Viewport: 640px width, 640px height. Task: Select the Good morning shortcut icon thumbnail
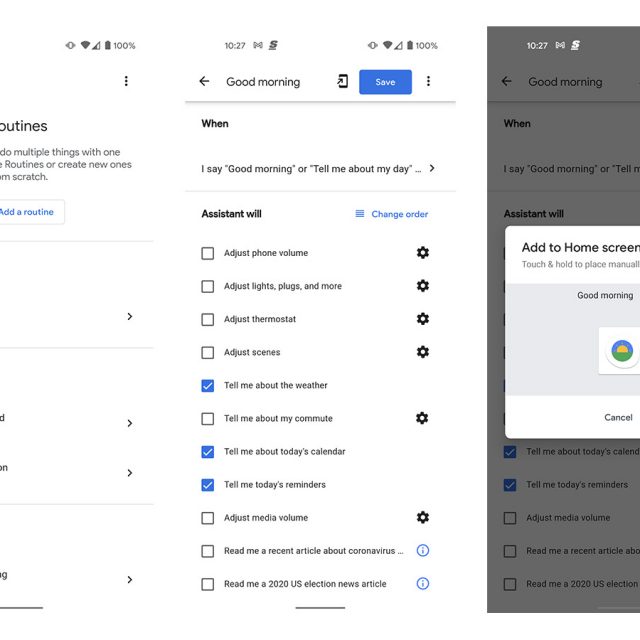click(x=622, y=352)
